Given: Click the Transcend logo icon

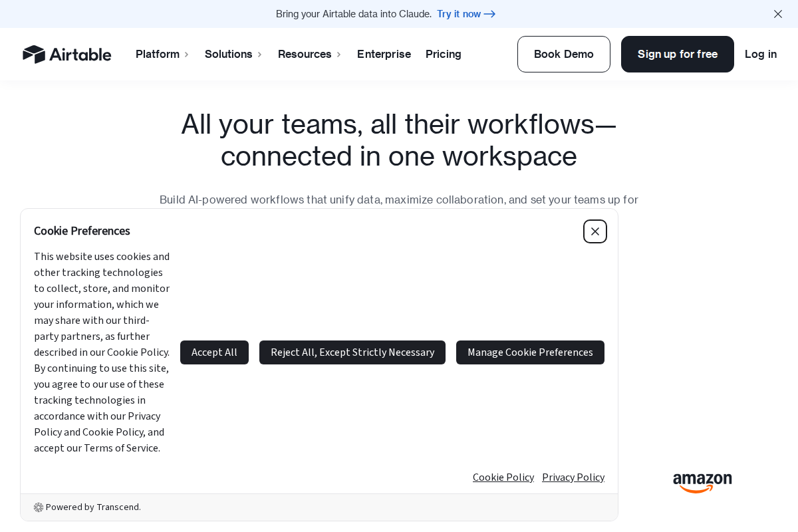Looking at the screenshot, I should coord(39,507).
